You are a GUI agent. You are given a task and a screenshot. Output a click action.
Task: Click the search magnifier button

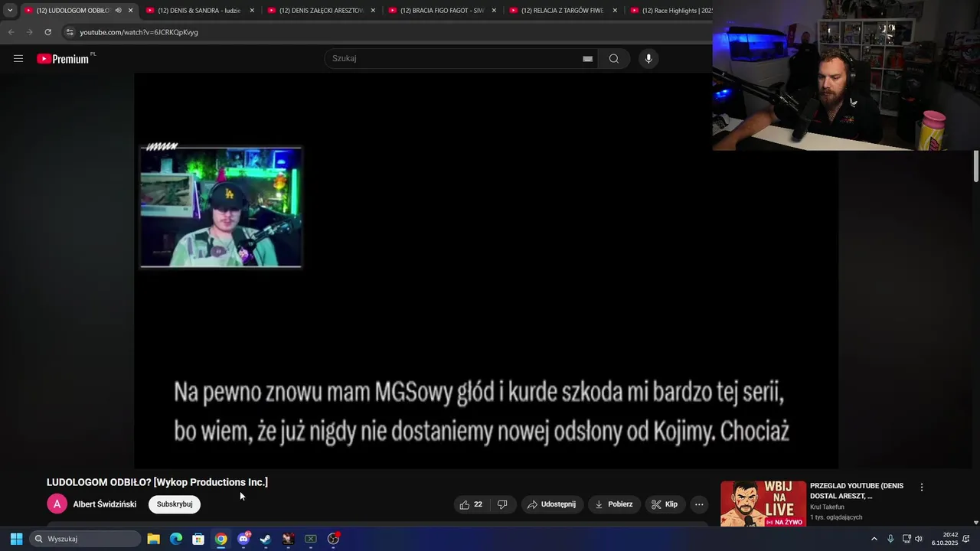click(614, 58)
